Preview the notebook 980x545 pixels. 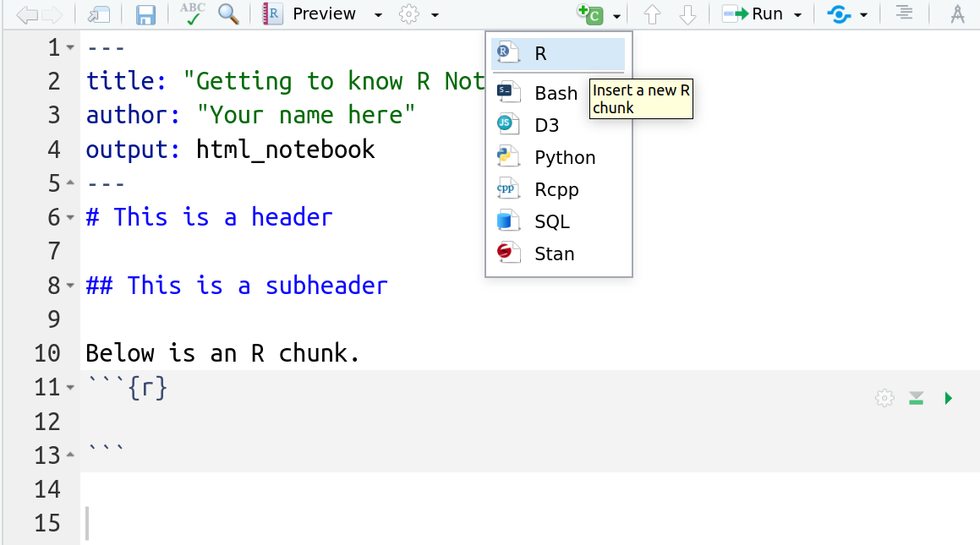tap(310, 14)
